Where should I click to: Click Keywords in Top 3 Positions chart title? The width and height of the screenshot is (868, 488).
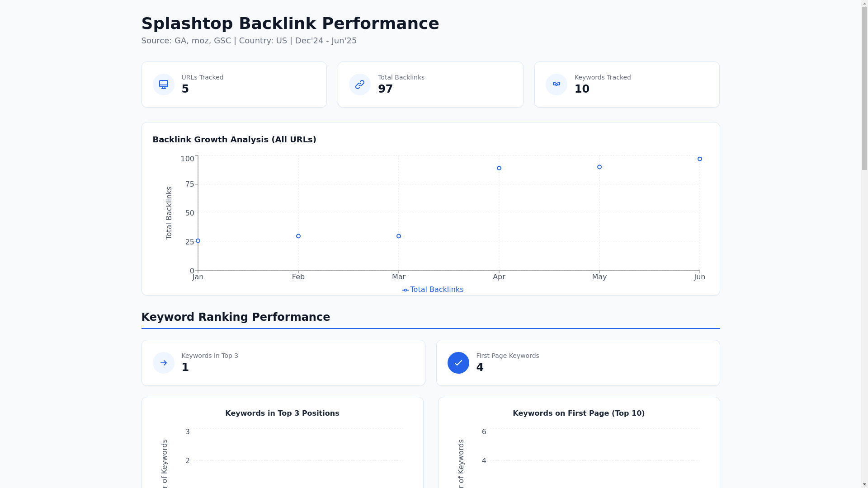(x=282, y=413)
